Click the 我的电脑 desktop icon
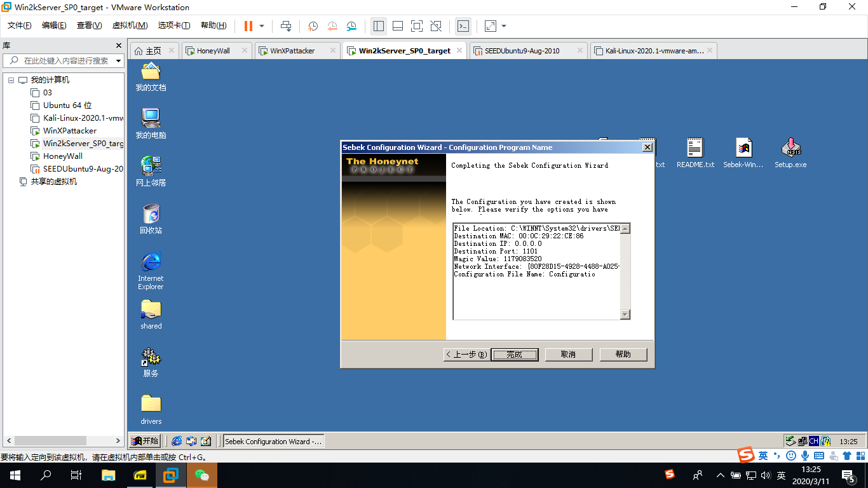Image resolution: width=868 pixels, height=488 pixels. [151, 124]
